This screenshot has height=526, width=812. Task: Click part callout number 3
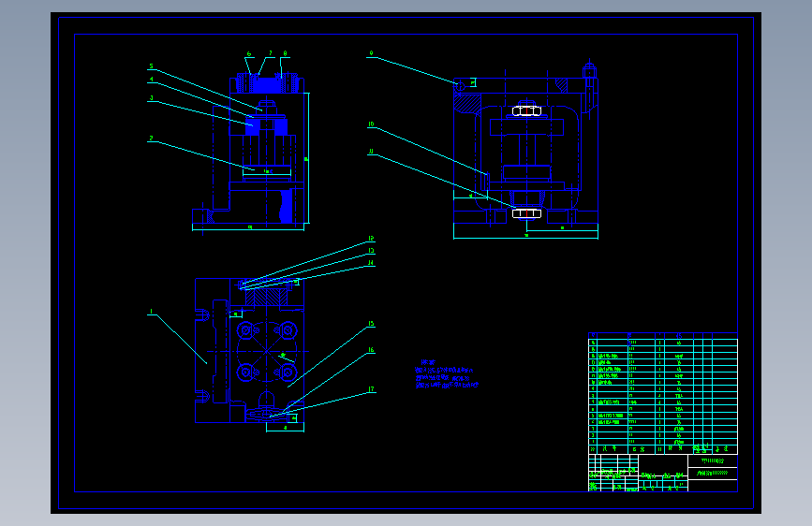point(151,98)
